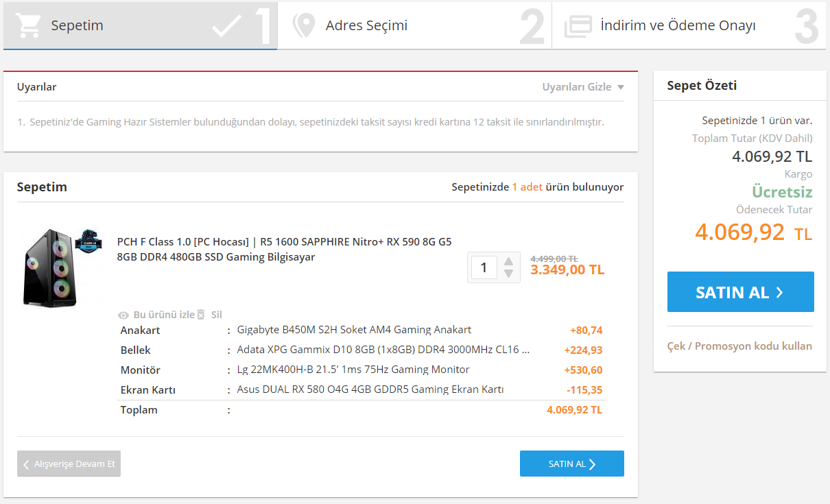
Task: Select the Asus DUAL RX 580 graphics card text
Action: click(370, 389)
